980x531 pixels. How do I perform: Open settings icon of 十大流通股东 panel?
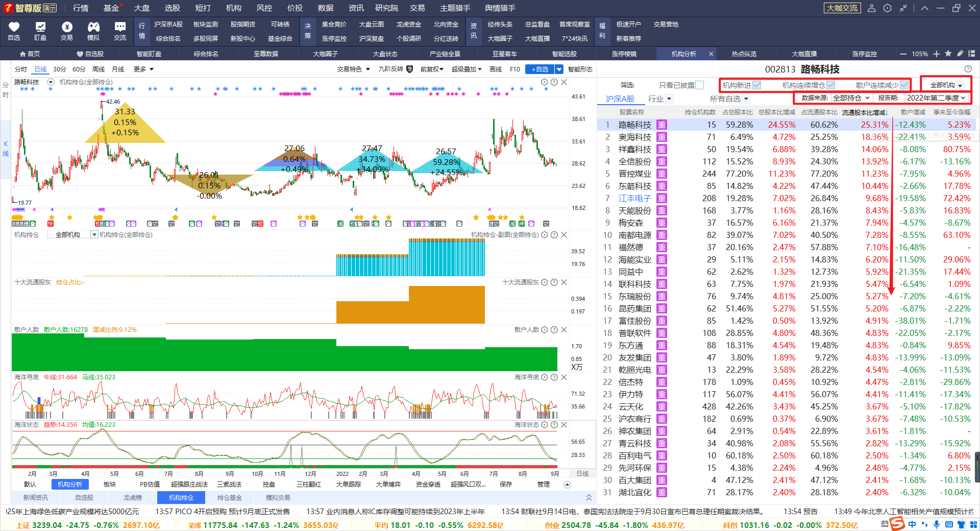point(544,282)
